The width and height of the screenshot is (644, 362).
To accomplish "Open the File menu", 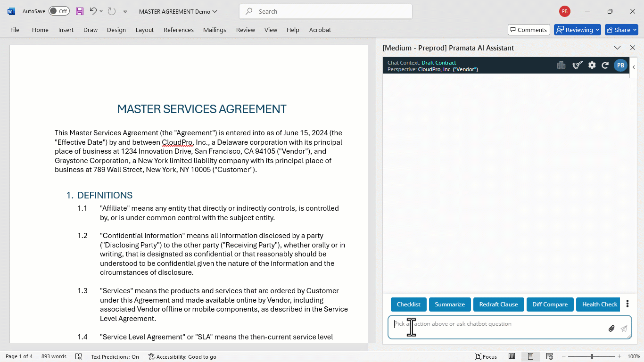I will [x=15, y=30].
